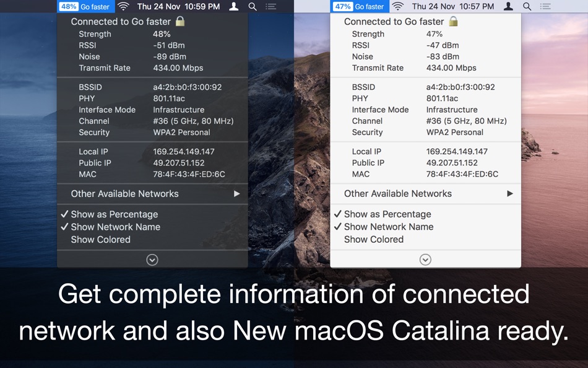Click Strength value 47% in light menu
The height and width of the screenshot is (368, 588).
click(435, 34)
